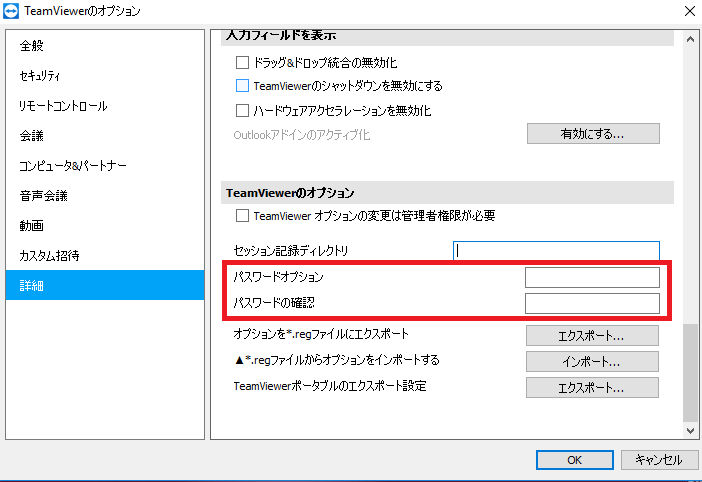
Task: Select リモートコントロール in the sidebar
Action: coord(63,106)
